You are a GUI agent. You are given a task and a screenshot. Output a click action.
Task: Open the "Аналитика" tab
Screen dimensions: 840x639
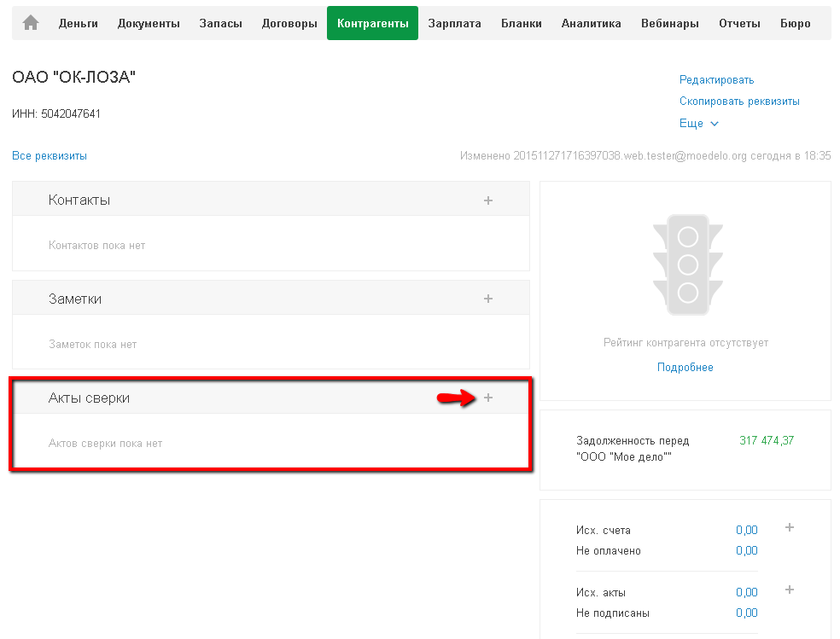[x=591, y=24]
